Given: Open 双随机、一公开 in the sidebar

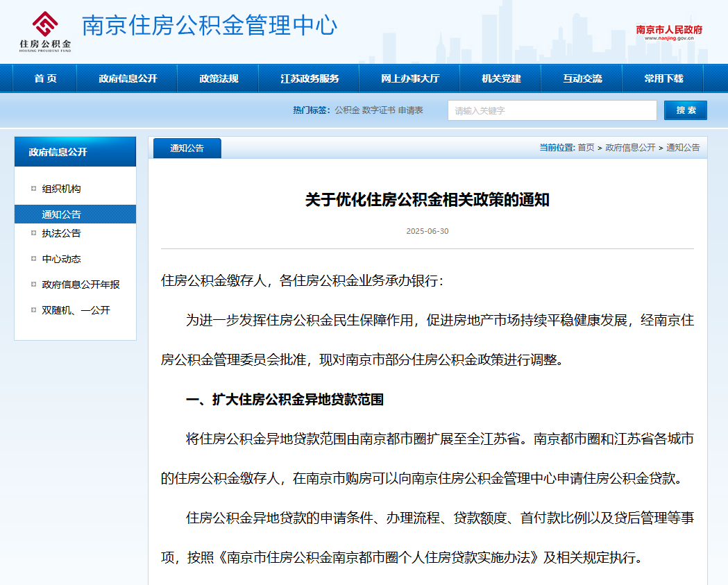Looking at the screenshot, I should pyautogui.click(x=76, y=310).
